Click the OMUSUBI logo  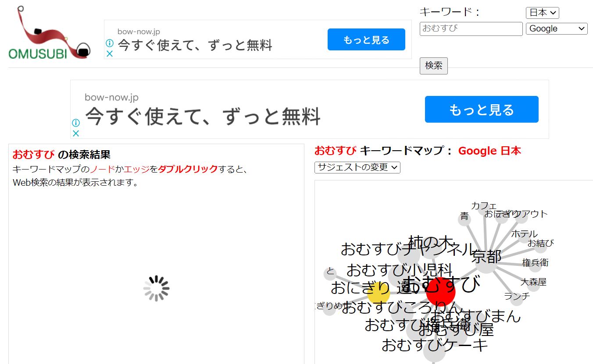pos(50,33)
